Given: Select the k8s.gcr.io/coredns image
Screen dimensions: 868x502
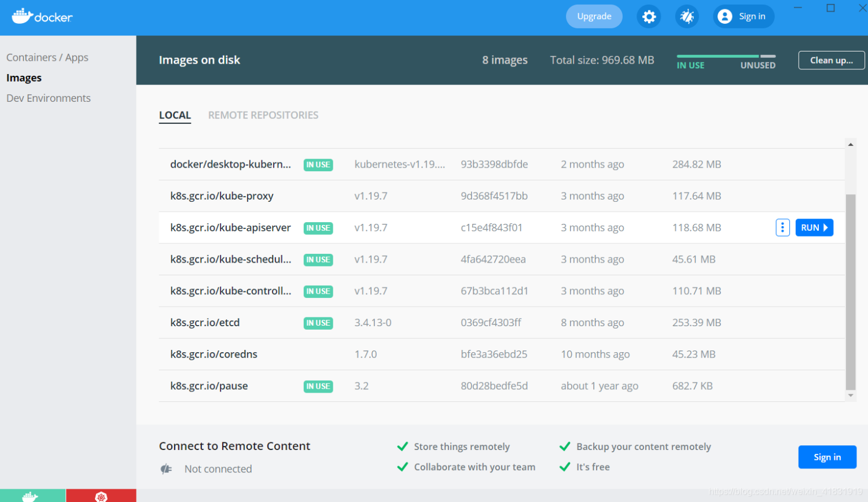Looking at the screenshot, I should click(x=214, y=355).
